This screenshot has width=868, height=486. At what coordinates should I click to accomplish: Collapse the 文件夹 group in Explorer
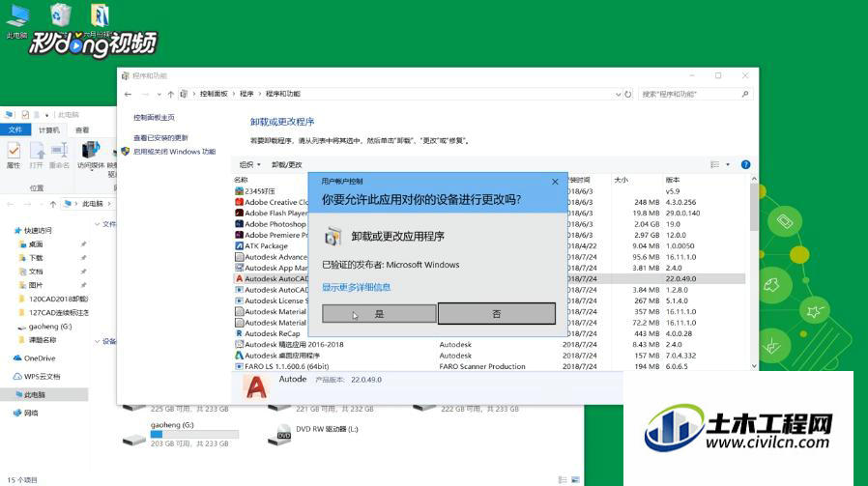[x=98, y=224]
